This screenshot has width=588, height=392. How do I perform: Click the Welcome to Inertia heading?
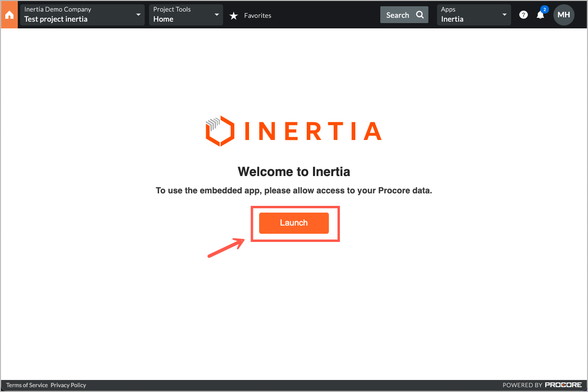(x=294, y=172)
